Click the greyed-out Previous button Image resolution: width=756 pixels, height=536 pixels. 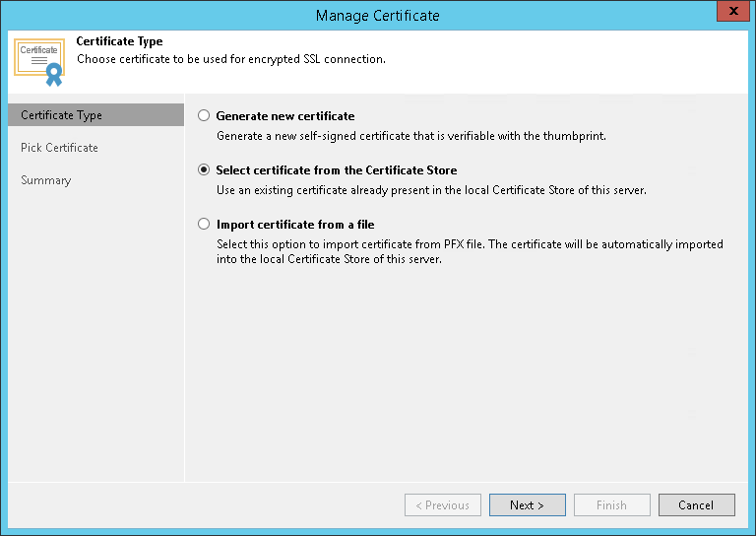442,505
